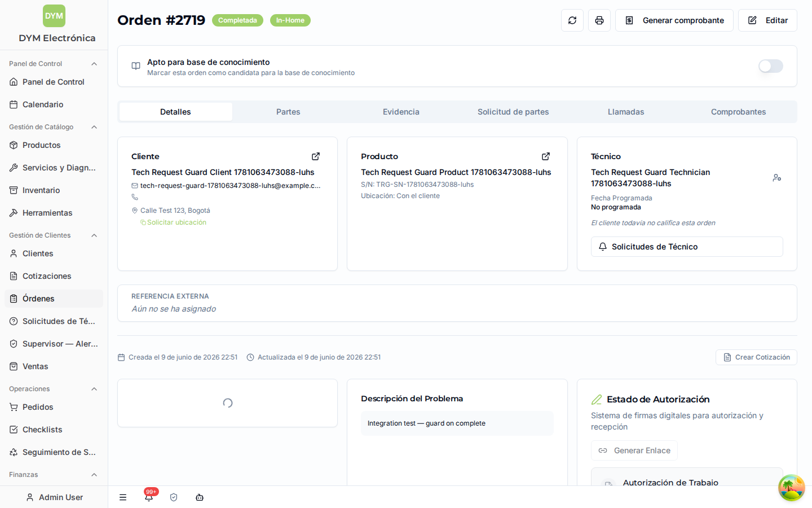Click the Generar comprobante button
812x508 pixels.
coord(674,20)
